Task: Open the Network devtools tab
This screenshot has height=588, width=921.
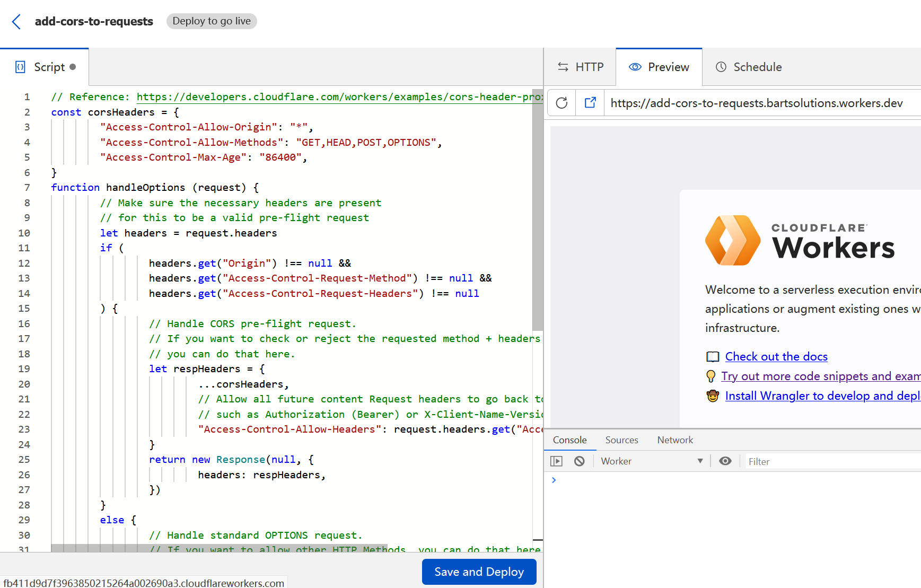Action: click(675, 440)
